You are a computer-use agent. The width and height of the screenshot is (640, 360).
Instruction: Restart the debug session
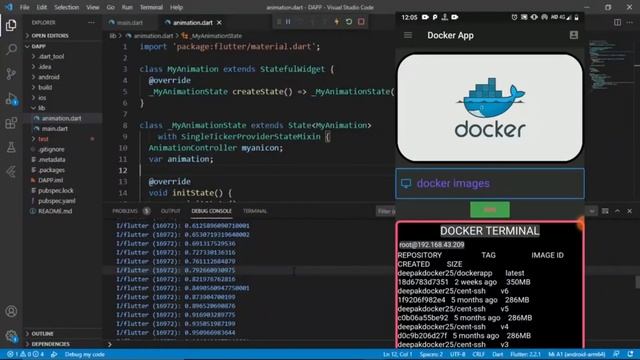tap(349, 22)
